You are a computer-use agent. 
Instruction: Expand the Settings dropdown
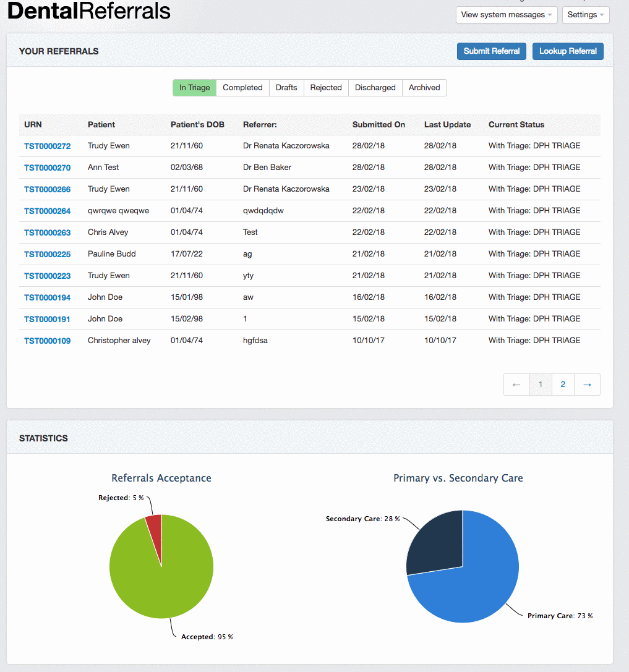coord(585,15)
